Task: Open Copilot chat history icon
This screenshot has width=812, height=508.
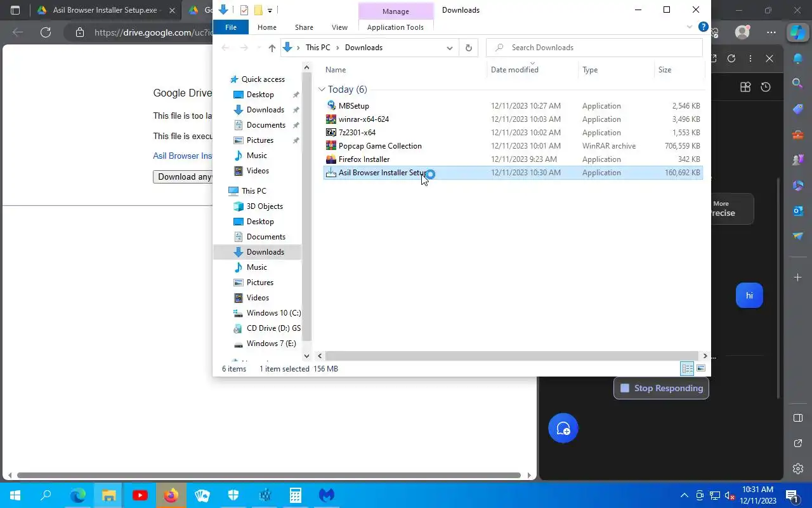Action: pos(766,87)
